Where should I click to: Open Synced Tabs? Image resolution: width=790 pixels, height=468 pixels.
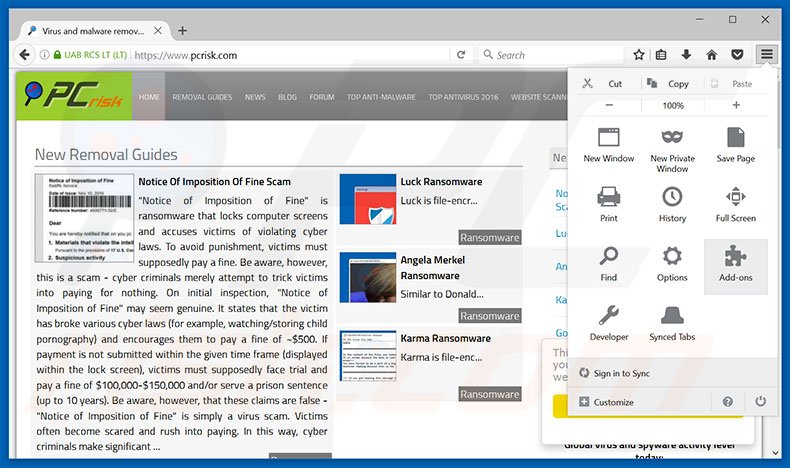pos(672,323)
